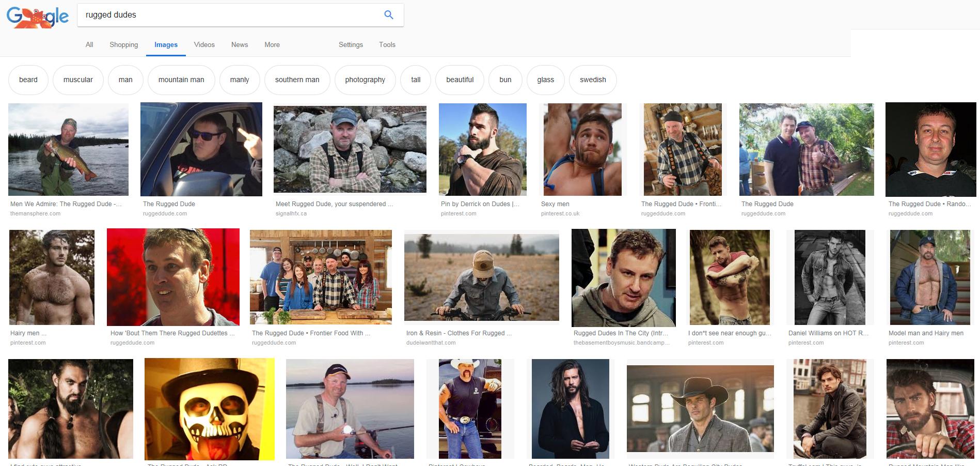Open the man holding fish thumbnail

[68, 149]
